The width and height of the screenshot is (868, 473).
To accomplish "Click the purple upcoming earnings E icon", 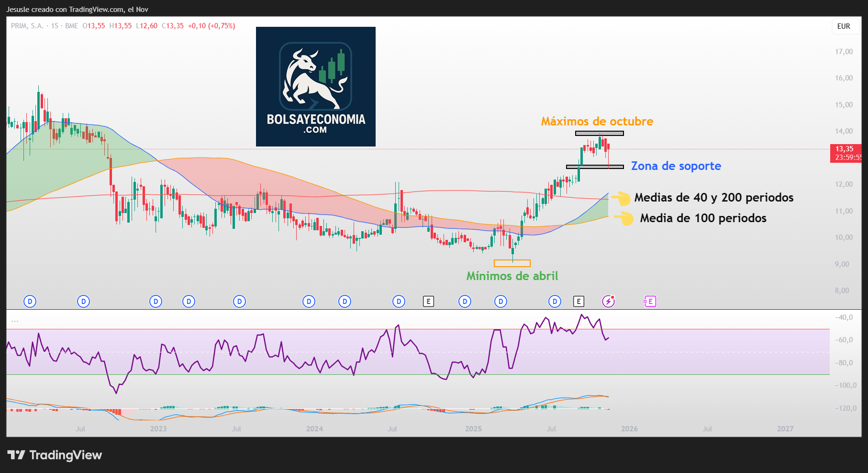I will click(650, 302).
